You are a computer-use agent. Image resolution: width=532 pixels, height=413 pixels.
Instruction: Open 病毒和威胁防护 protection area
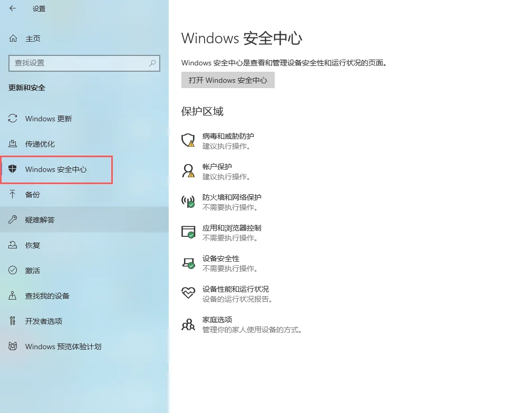[x=228, y=136]
